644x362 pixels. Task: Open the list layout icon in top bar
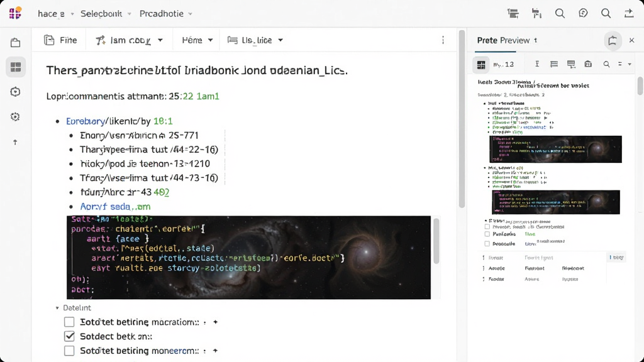point(513,14)
